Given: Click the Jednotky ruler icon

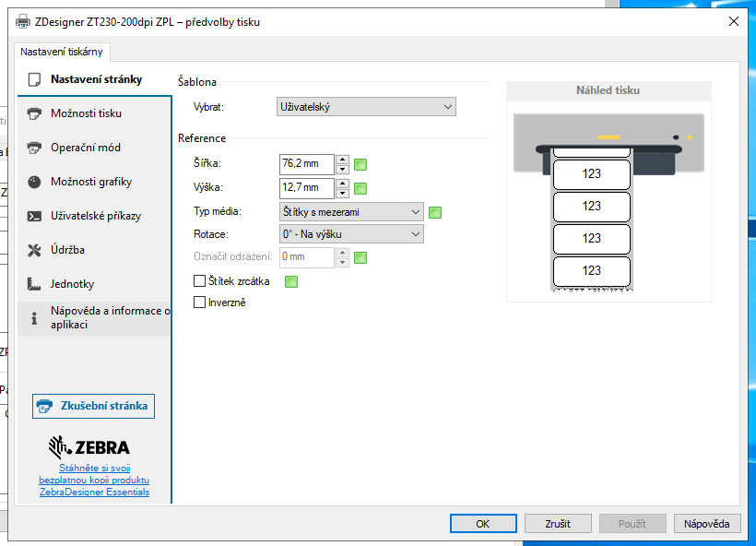Looking at the screenshot, I should [35, 284].
